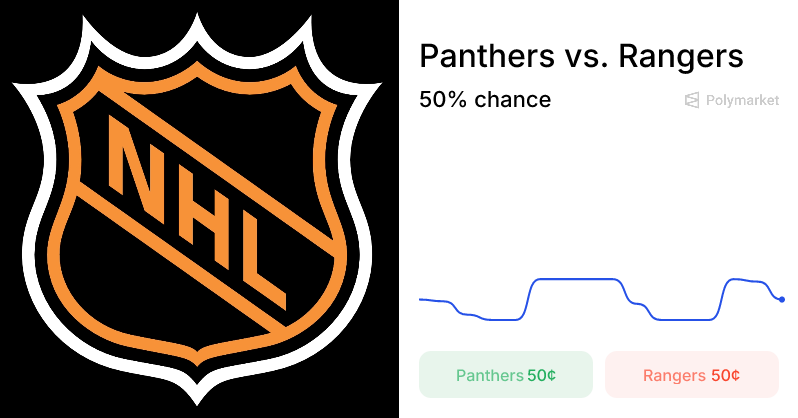798x418 pixels.
Task: Click the 50¢ price in Rangers button
Action: [x=725, y=376]
